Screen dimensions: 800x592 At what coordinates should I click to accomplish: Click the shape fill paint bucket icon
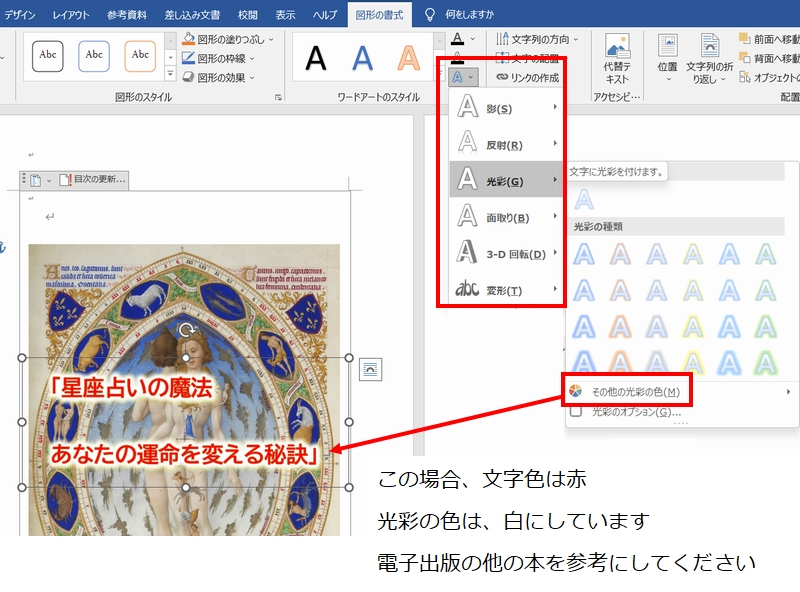pyautogui.click(x=188, y=39)
